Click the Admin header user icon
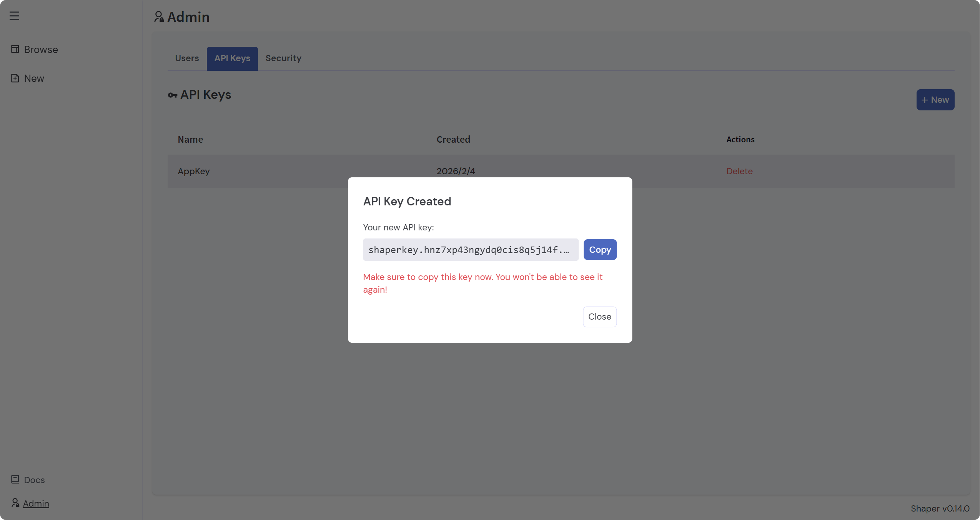 tap(159, 17)
